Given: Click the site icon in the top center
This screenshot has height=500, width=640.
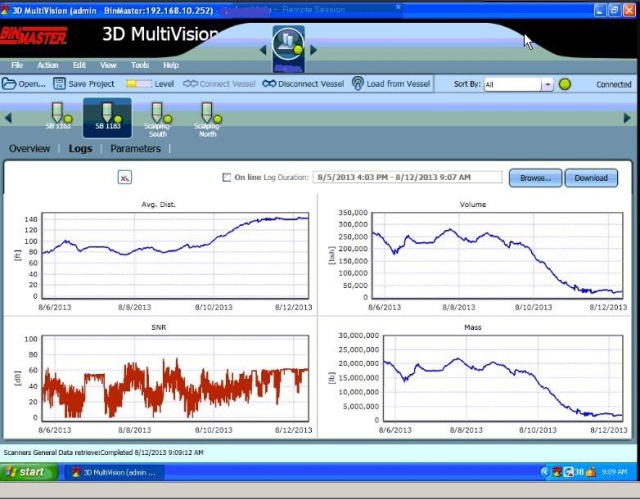Looking at the screenshot, I should click(288, 49).
